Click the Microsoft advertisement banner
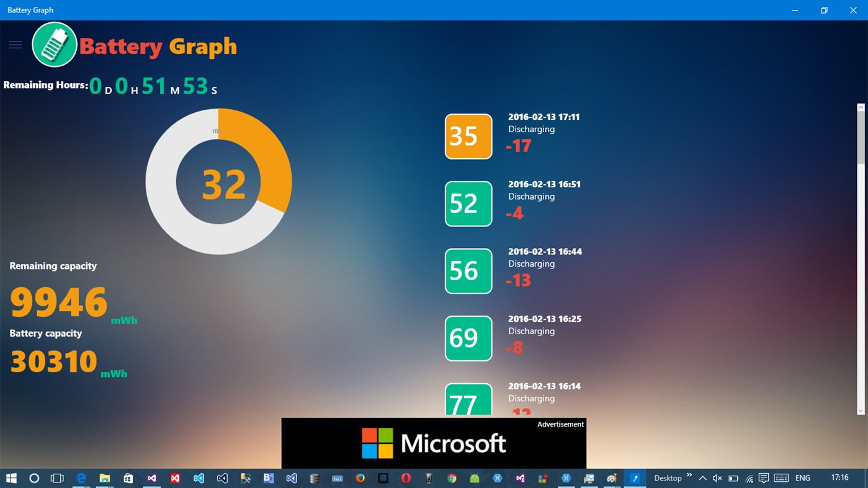868x488 pixels. pos(434,443)
